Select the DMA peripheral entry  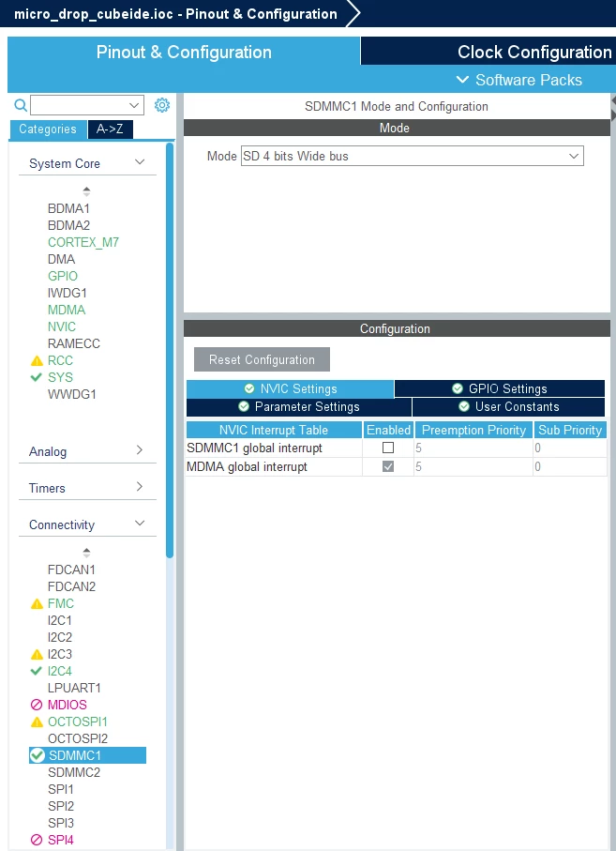click(x=61, y=259)
